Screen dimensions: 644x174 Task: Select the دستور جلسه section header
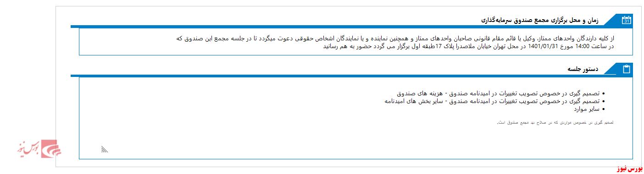[x=583, y=69]
